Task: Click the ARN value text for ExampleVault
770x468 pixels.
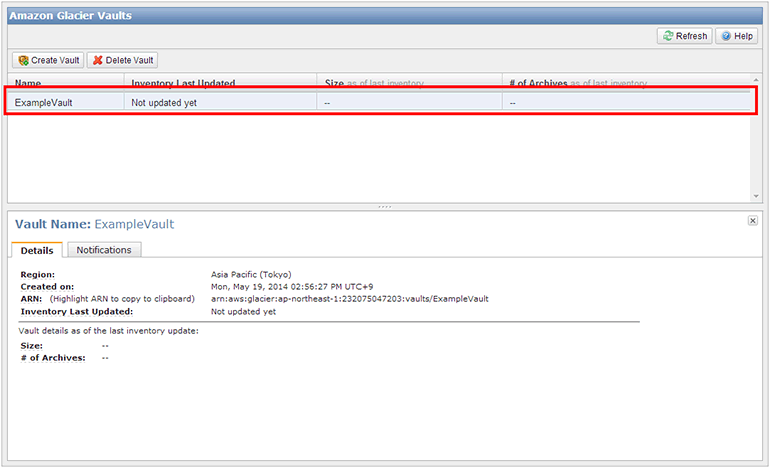Action: coord(349,299)
